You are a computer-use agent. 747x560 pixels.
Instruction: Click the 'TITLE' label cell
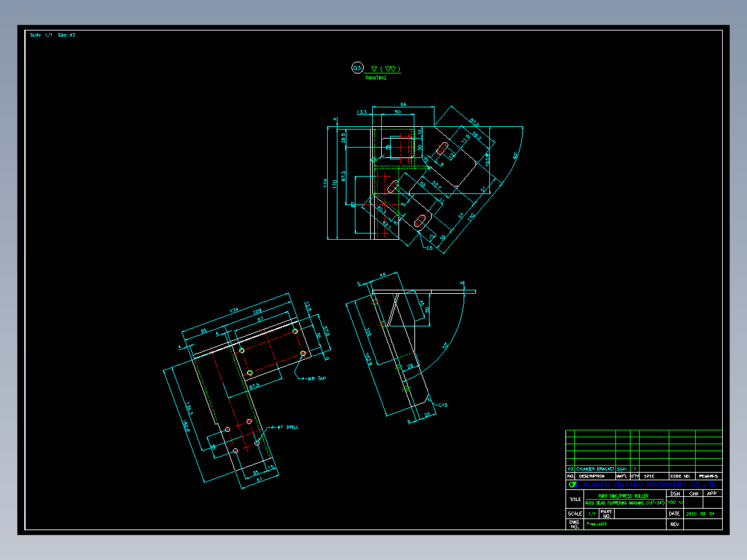point(575,500)
